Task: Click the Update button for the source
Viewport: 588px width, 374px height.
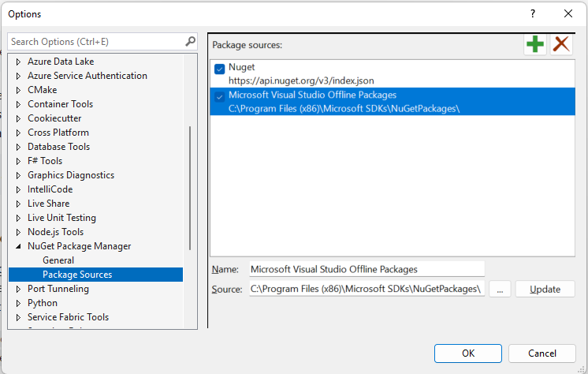Action: [545, 289]
